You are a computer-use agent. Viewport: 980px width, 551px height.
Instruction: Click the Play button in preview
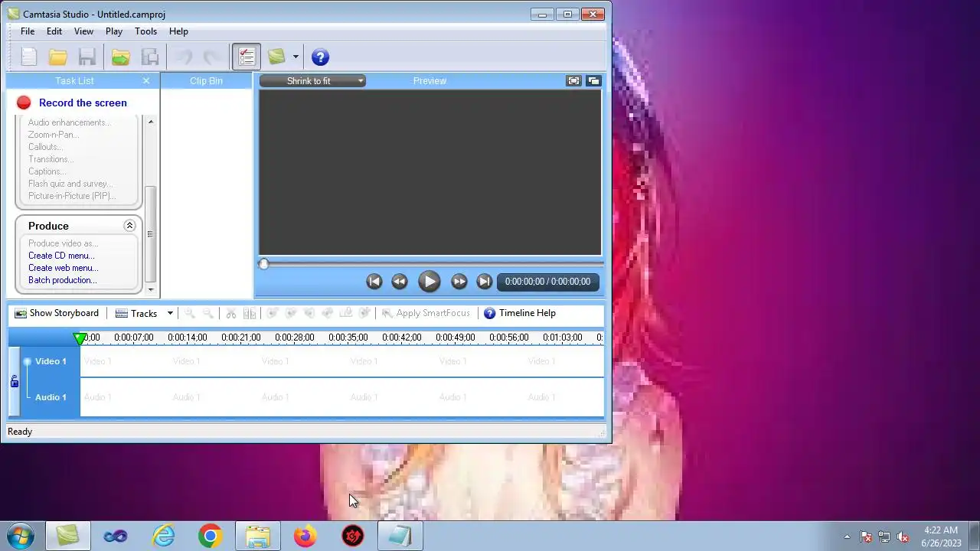[x=429, y=282]
